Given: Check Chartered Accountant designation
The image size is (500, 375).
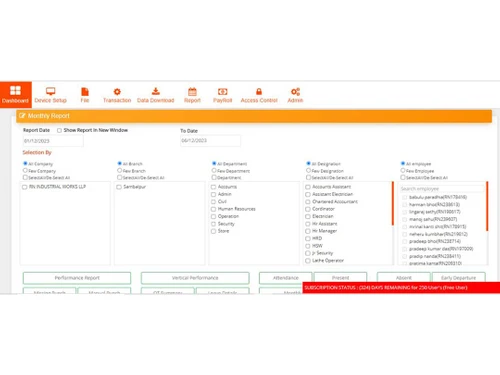Looking at the screenshot, I should point(308,202).
